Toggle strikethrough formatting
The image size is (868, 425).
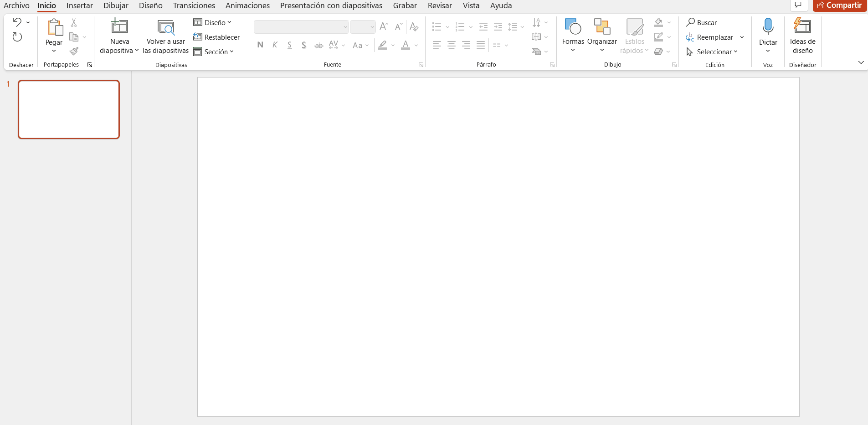318,45
